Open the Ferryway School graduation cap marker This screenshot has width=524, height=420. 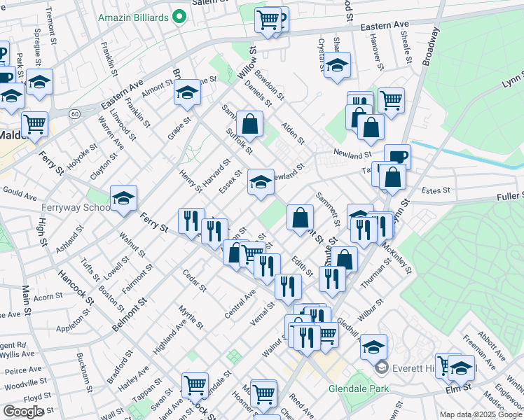pyautogui.click(x=123, y=198)
